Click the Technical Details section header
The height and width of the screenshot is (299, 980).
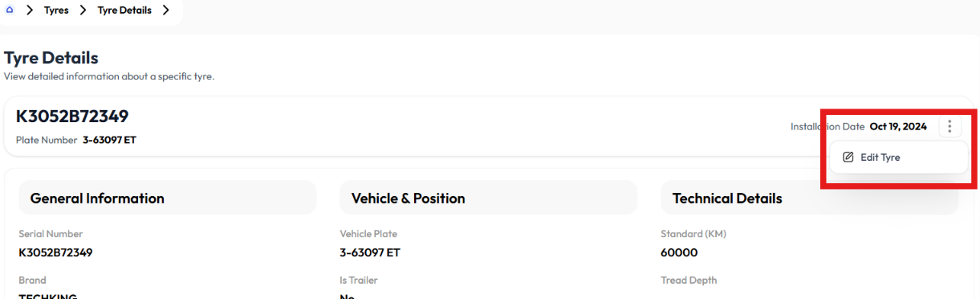[x=727, y=199]
